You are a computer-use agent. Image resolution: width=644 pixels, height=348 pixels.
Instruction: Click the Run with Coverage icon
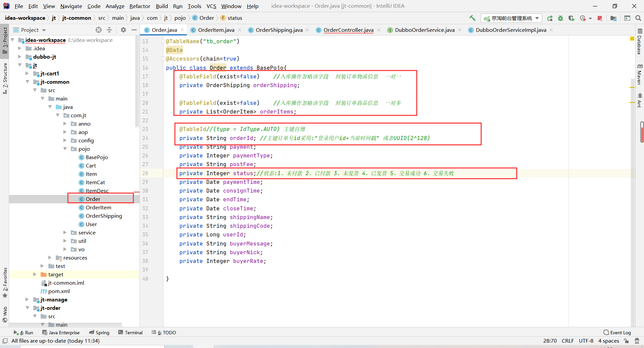coord(571,18)
